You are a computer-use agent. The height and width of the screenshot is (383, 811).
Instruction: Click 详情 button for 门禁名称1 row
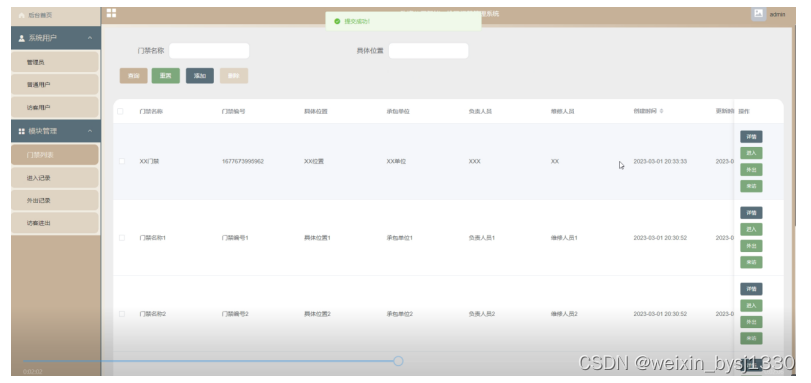751,213
